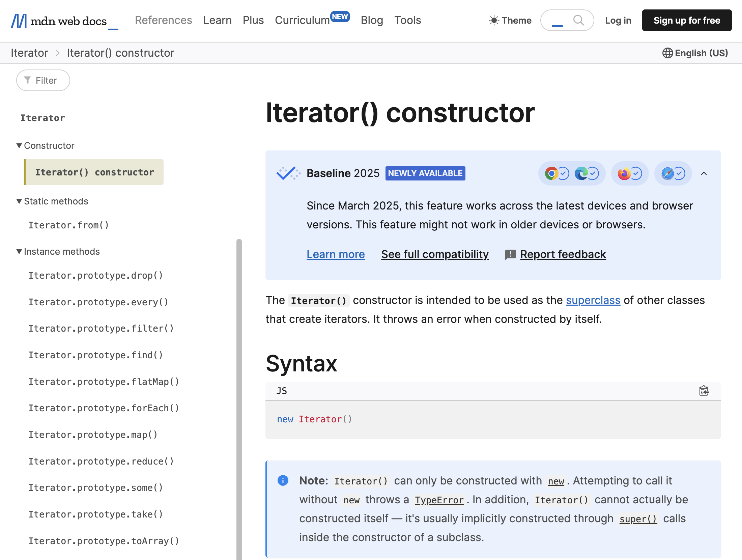Click the Syntax heading

click(302, 364)
